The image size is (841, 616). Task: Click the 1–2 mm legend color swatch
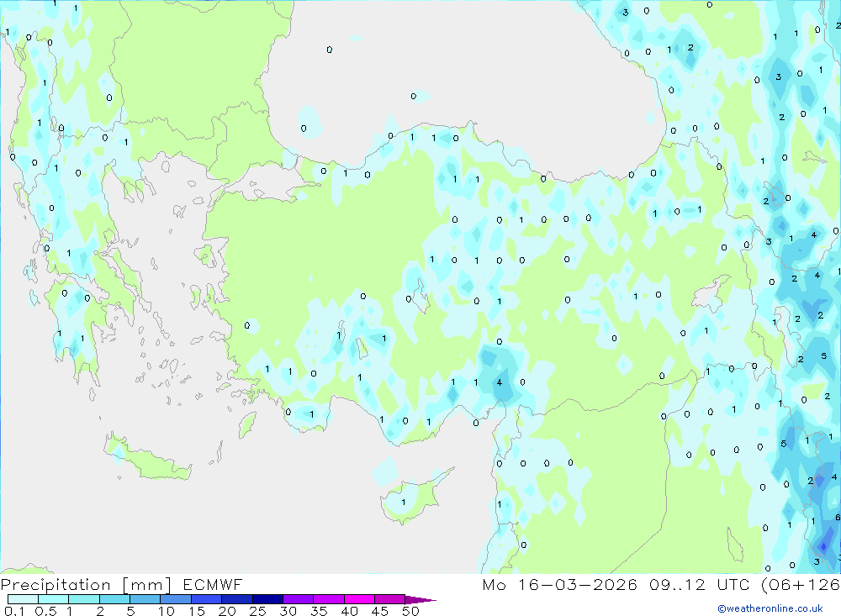[x=84, y=599]
